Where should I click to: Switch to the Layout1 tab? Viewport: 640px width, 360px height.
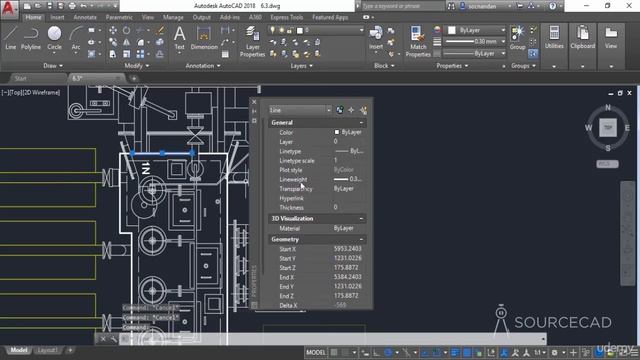47,350
